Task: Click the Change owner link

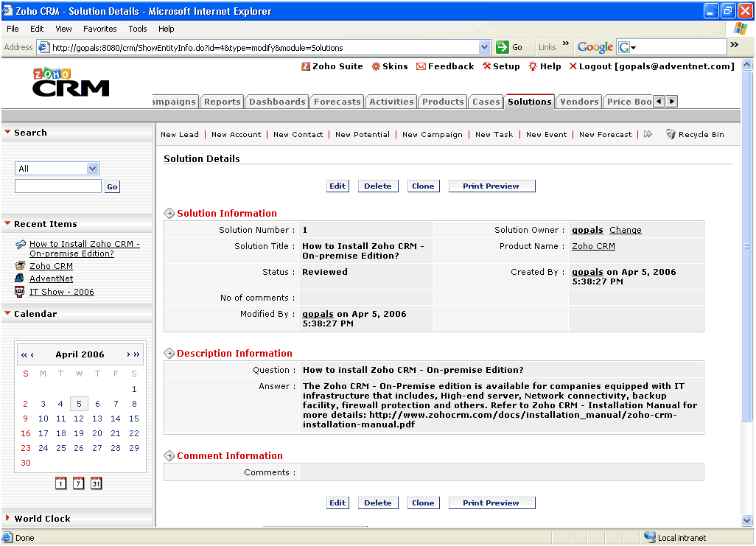Action: point(626,230)
